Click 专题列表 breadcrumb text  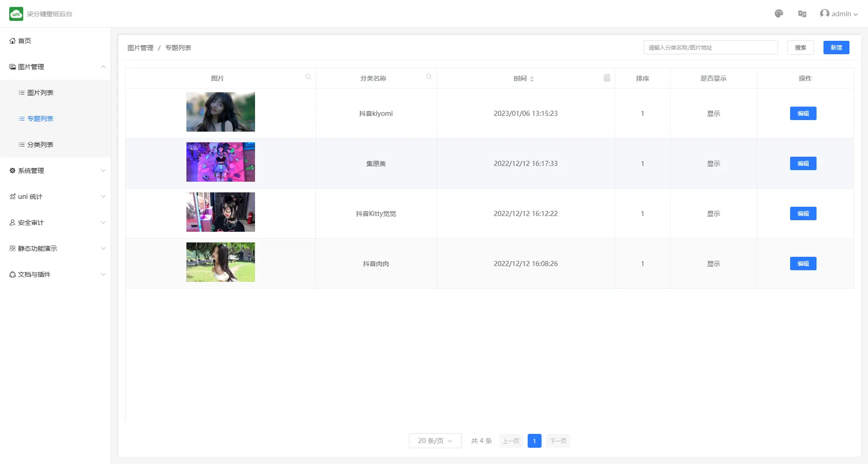coord(178,48)
